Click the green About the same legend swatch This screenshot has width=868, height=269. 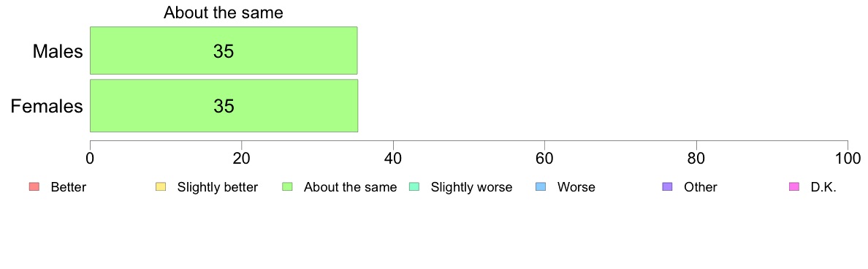pos(287,187)
